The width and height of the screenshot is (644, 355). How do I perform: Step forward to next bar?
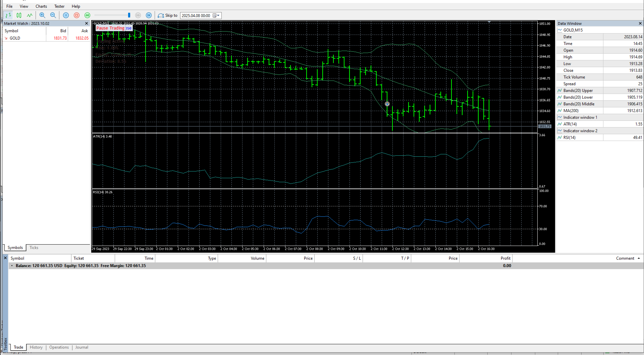click(x=149, y=15)
